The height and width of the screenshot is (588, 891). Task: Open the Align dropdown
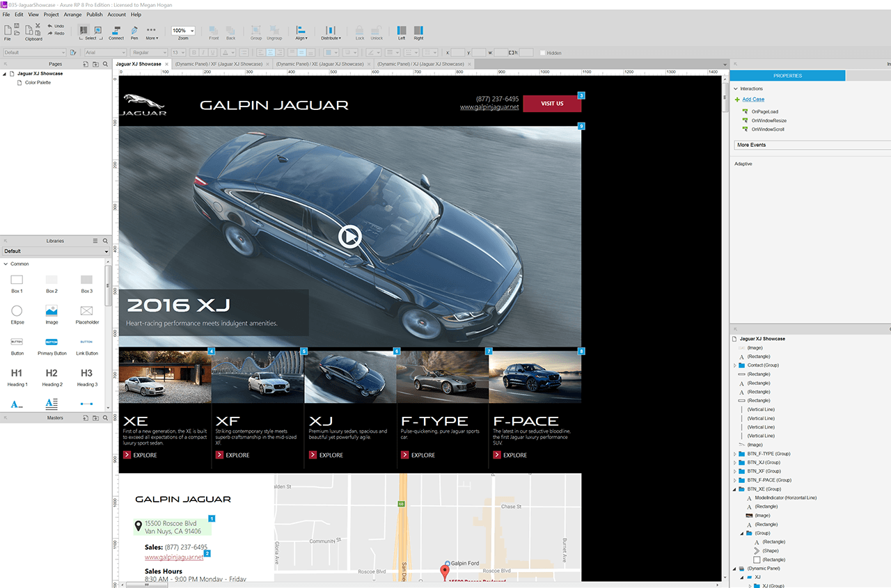301,31
